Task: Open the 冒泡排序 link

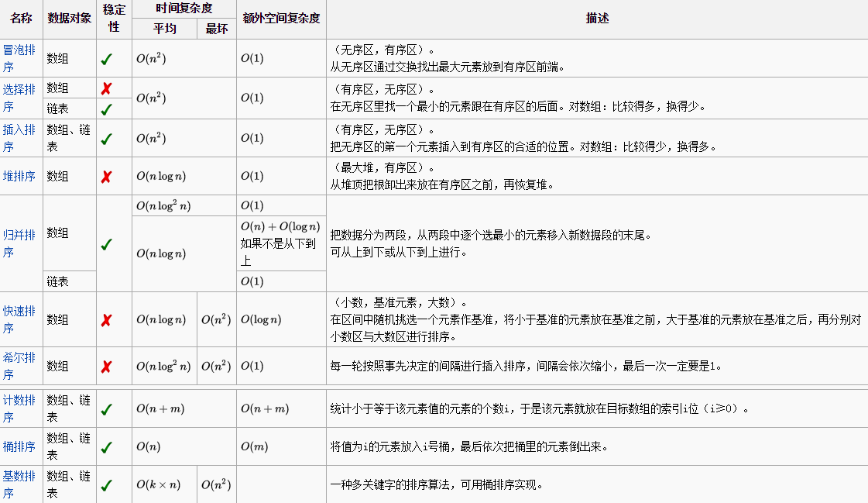Action: 19,58
